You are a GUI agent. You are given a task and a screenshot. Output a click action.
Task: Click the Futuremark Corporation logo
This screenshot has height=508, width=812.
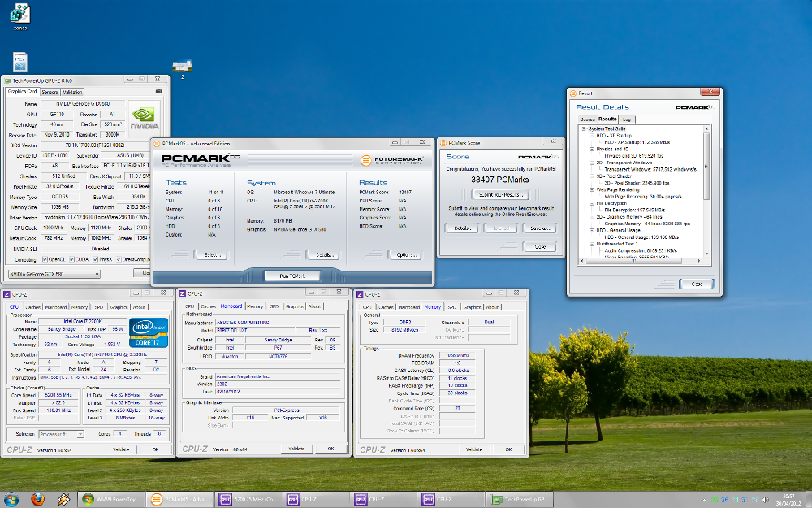[392, 160]
